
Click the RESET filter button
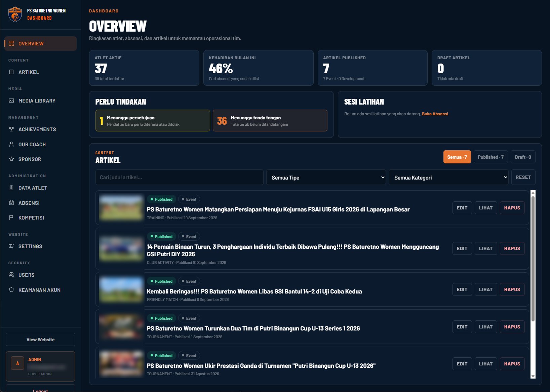coord(523,177)
